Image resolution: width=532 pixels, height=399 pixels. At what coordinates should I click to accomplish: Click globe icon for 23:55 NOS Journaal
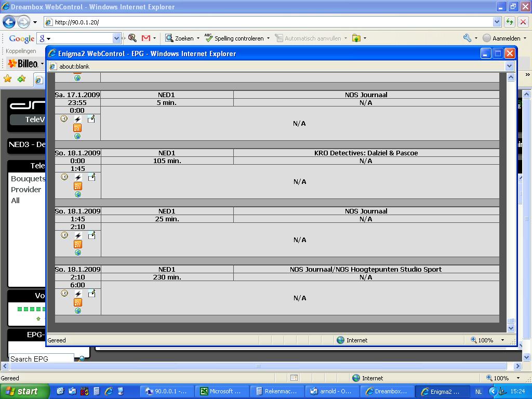[x=77, y=137]
